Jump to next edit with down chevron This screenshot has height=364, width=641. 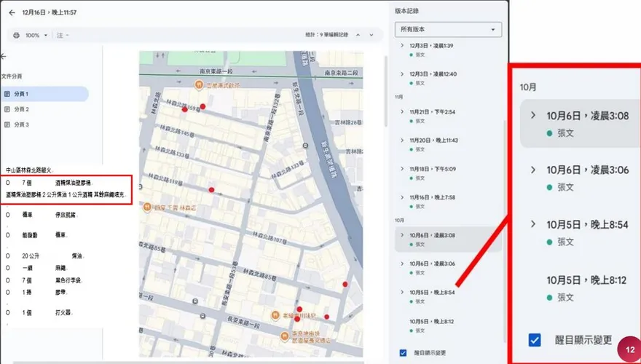click(371, 35)
